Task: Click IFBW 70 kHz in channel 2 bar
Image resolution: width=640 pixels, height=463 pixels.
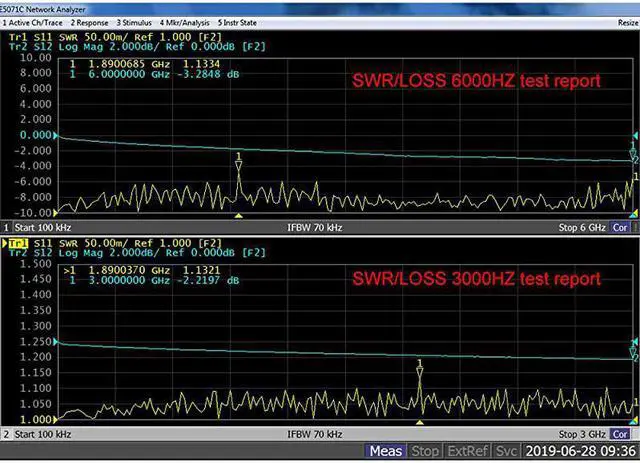Action: pos(315,434)
